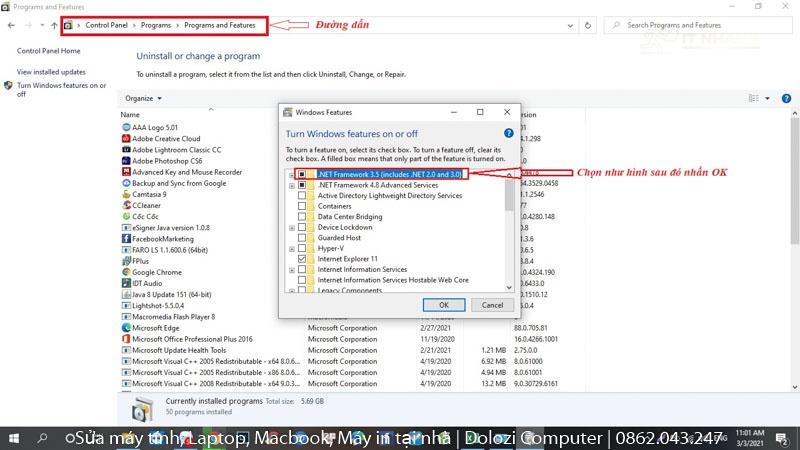The width and height of the screenshot is (800, 450).
Task: Check the Internet Information Services checkbox
Action: [302, 269]
